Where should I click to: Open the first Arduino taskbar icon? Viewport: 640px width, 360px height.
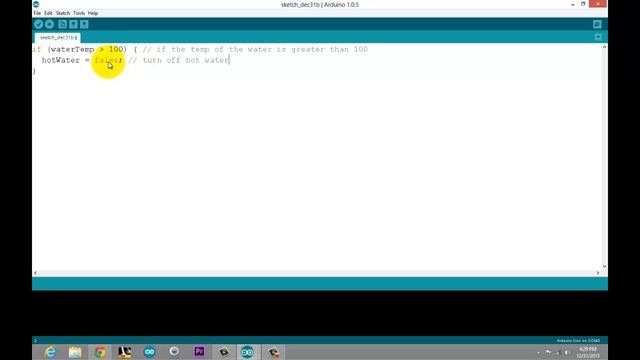click(x=150, y=352)
